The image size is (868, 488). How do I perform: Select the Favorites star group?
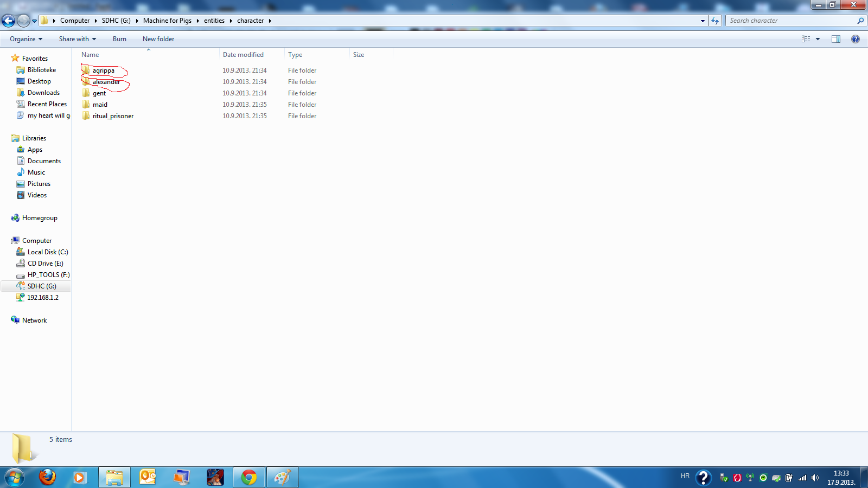pyautogui.click(x=29, y=59)
